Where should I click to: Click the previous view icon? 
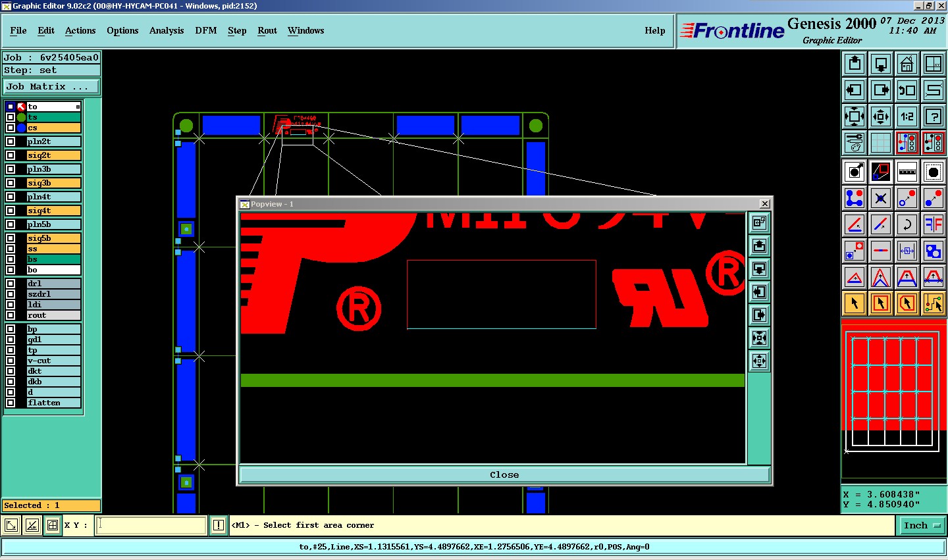click(907, 90)
